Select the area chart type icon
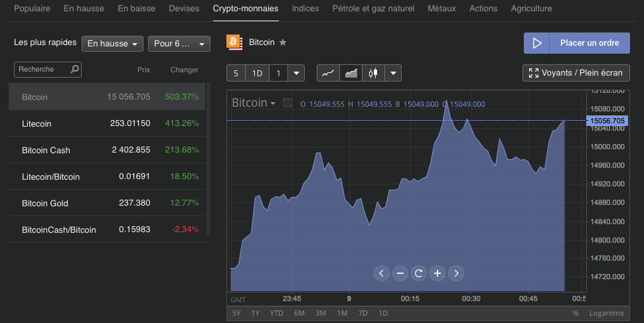The width and height of the screenshot is (644, 323). coord(351,73)
